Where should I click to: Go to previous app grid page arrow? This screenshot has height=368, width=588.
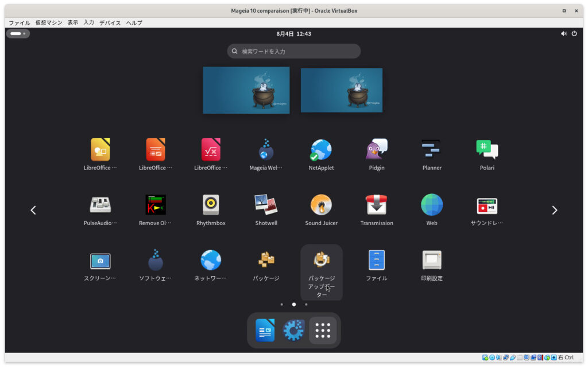tap(33, 210)
